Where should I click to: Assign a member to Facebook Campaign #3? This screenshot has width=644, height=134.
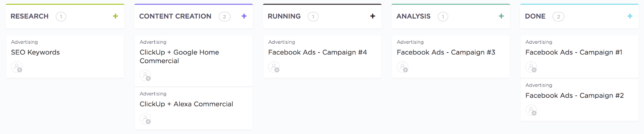pos(402,67)
